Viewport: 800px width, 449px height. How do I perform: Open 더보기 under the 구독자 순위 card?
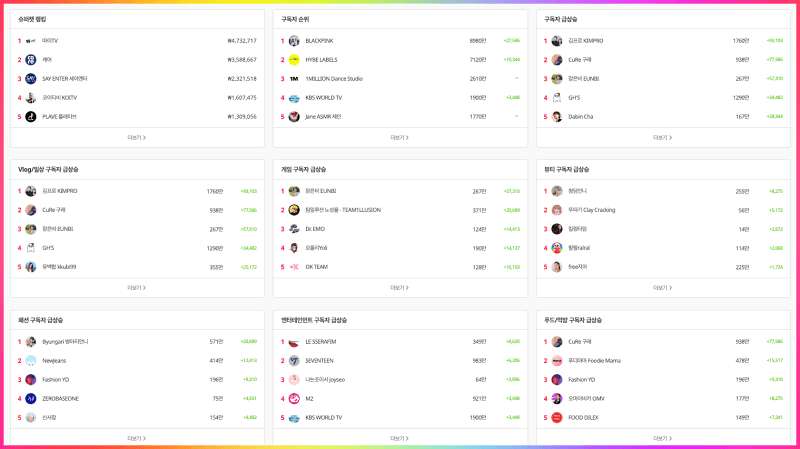click(x=399, y=137)
